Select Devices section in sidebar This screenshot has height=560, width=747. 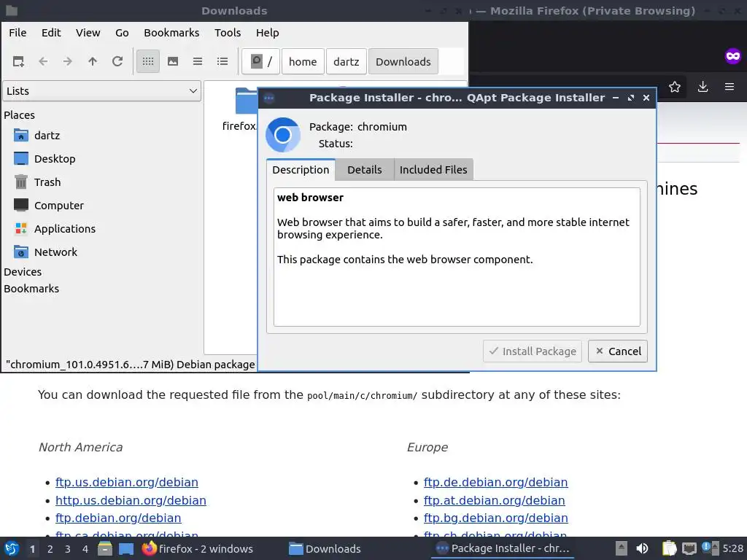click(x=23, y=272)
